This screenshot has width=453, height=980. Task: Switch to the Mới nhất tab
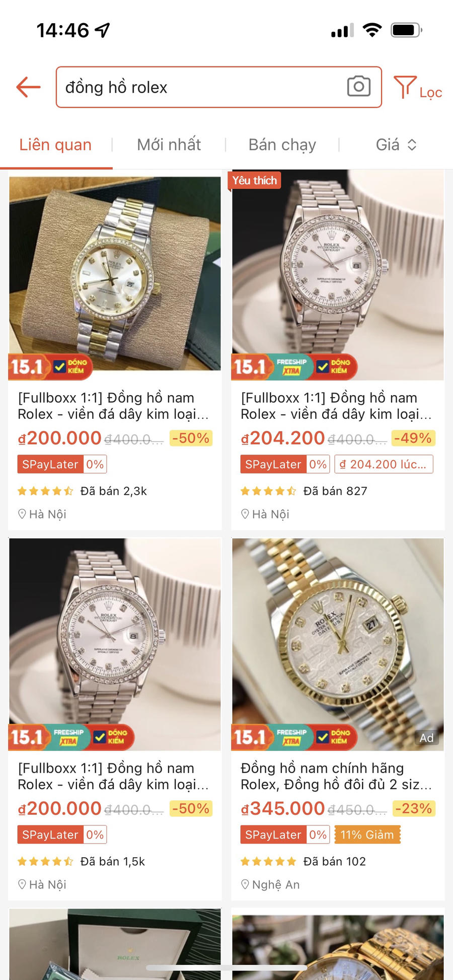tap(169, 145)
